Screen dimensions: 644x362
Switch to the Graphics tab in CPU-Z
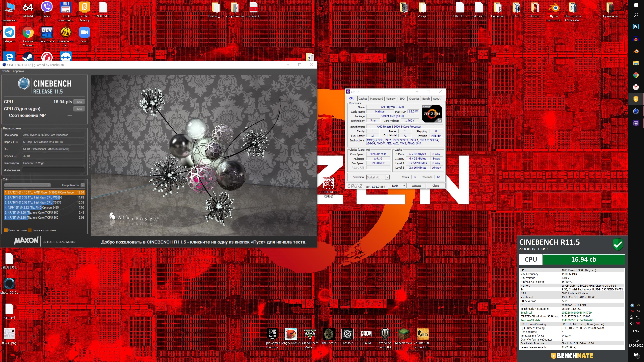(414, 98)
